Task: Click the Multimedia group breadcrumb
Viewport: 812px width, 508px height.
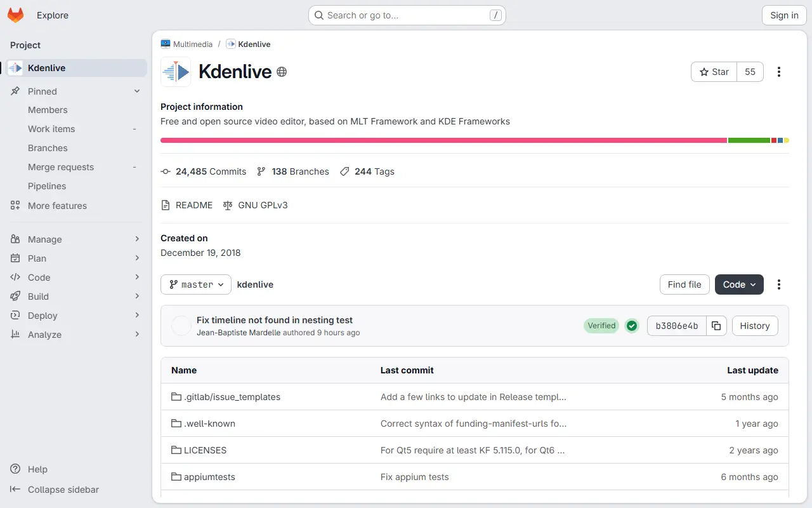Action: 187,44
